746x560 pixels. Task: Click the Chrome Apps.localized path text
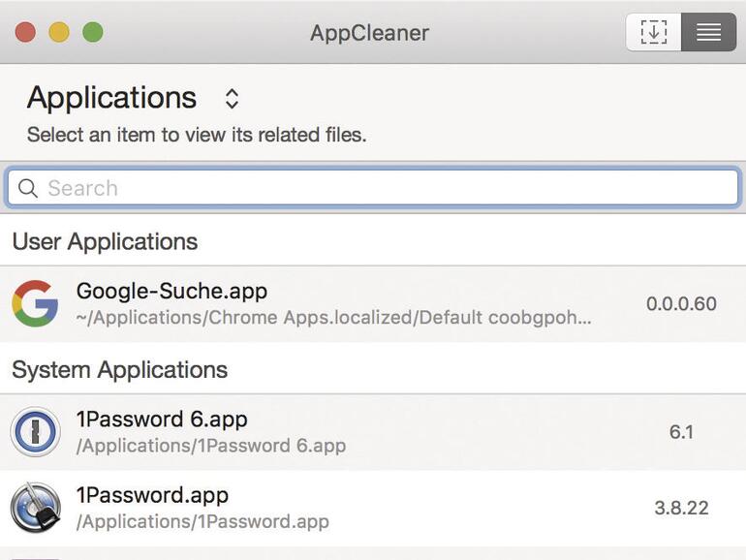(333, 318)
